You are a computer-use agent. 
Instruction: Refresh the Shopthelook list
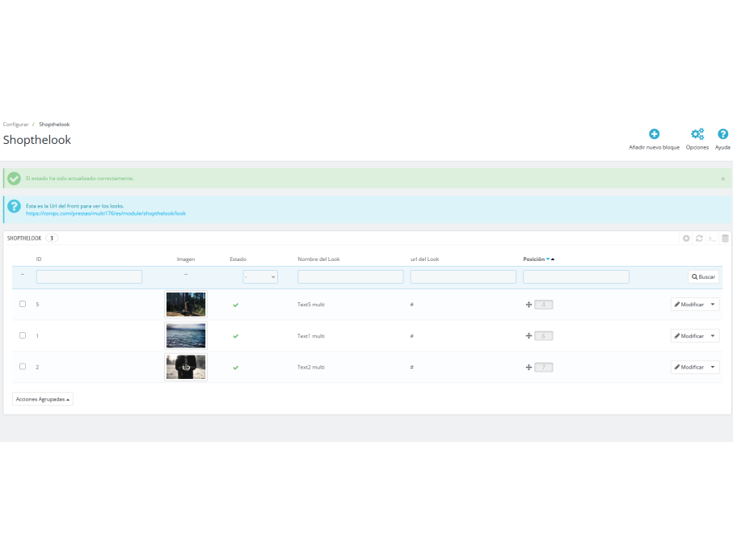coord(699,238)
